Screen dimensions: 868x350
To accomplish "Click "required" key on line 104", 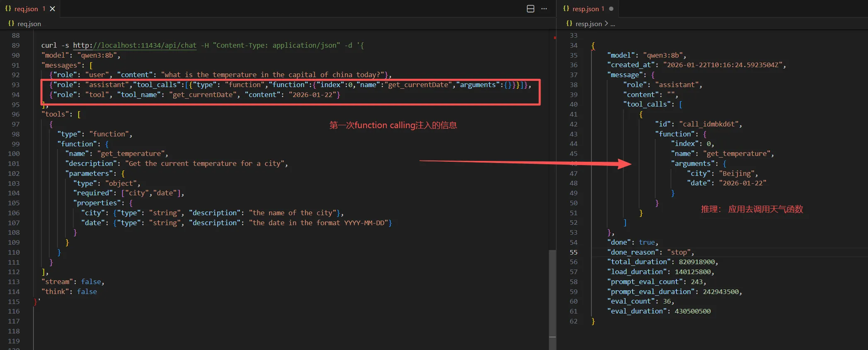I will pyautogui.click(x=93, y=193).
